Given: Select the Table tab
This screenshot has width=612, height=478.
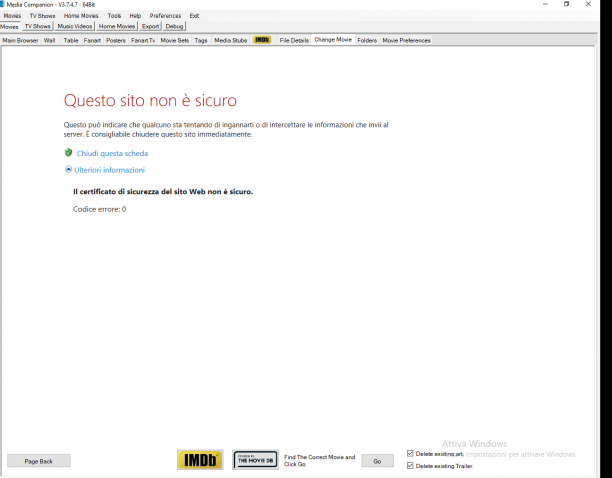Looking at the screenshot, I should coord(71,40).
